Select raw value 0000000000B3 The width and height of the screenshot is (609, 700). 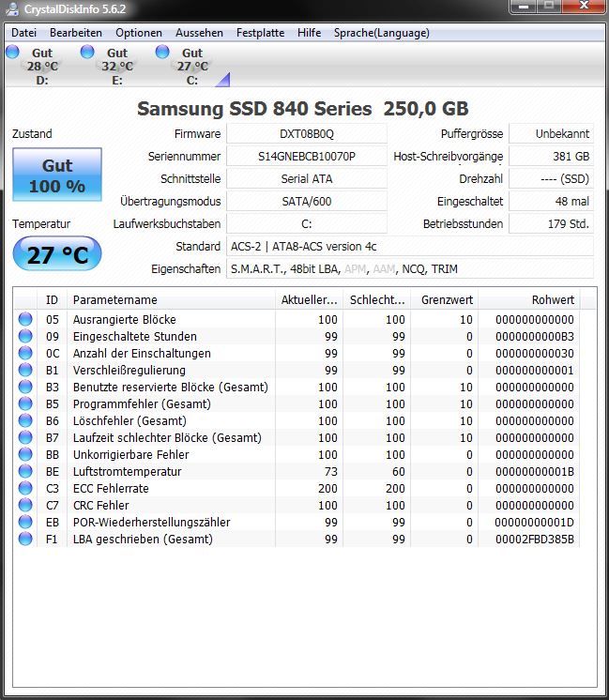535,337
